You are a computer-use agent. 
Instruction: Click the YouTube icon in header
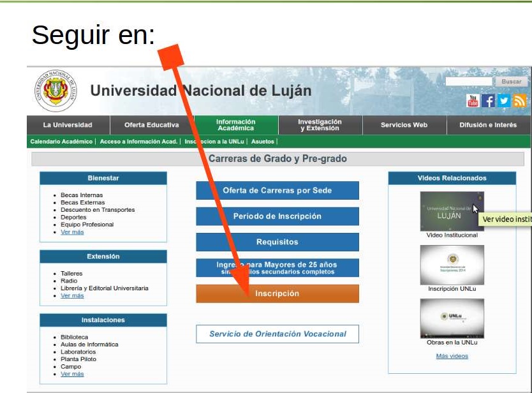tap(473, 101)
